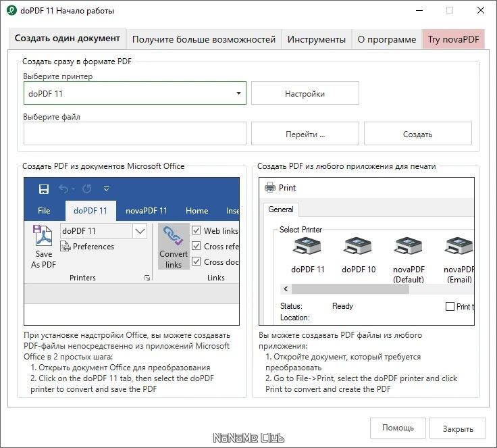The height and width of the screenshot is (448, 497).
Task: Click the Preferences wrench icon
Action: pyautogui.click(x=66, y=247)
